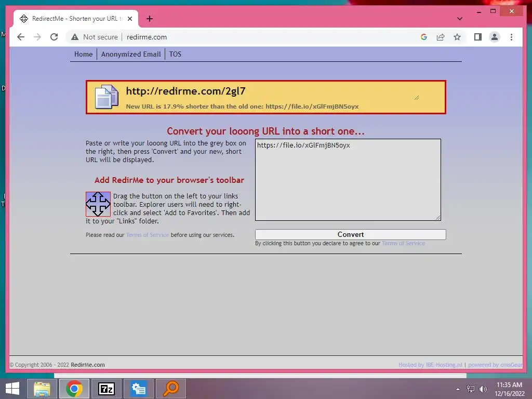Viewport: 532px width, 399px height.
Task: Click the 'Convert your looong URL' heading
Action: (x=265, y=131)
